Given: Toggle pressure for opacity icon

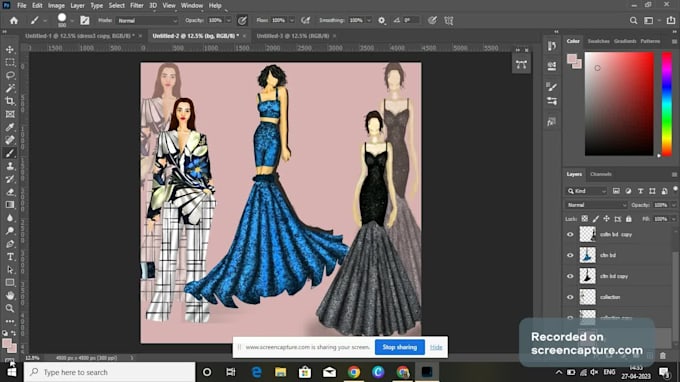Looking at the screenshot, I should pyautogui.click(x=242, y=20).
